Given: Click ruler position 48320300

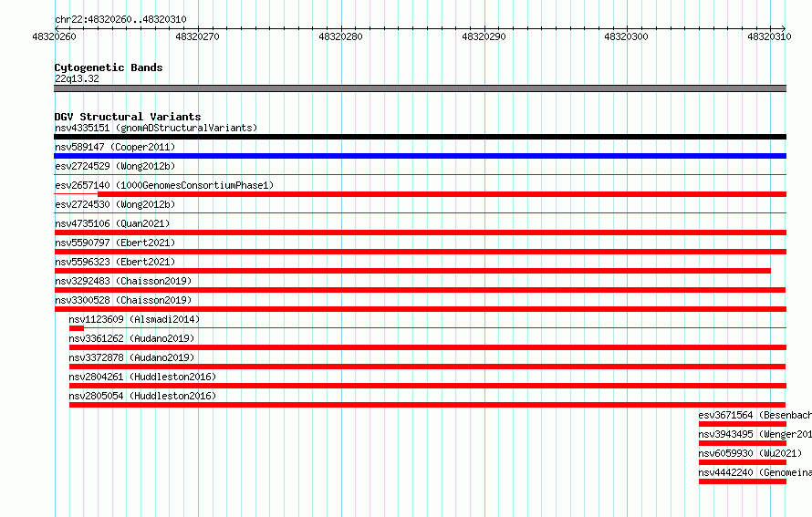Looking at the screenshot, I should [626, 36].
